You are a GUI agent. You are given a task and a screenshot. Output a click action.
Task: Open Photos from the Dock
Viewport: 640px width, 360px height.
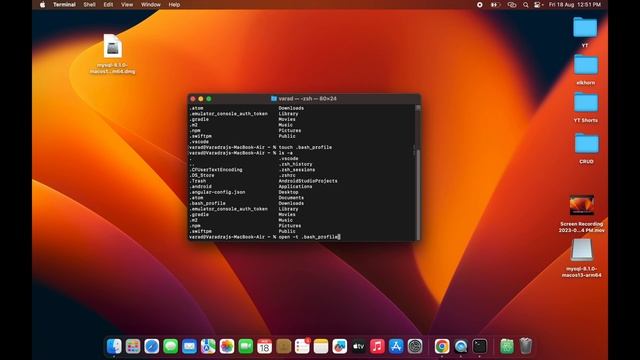[x=227, y=346]
